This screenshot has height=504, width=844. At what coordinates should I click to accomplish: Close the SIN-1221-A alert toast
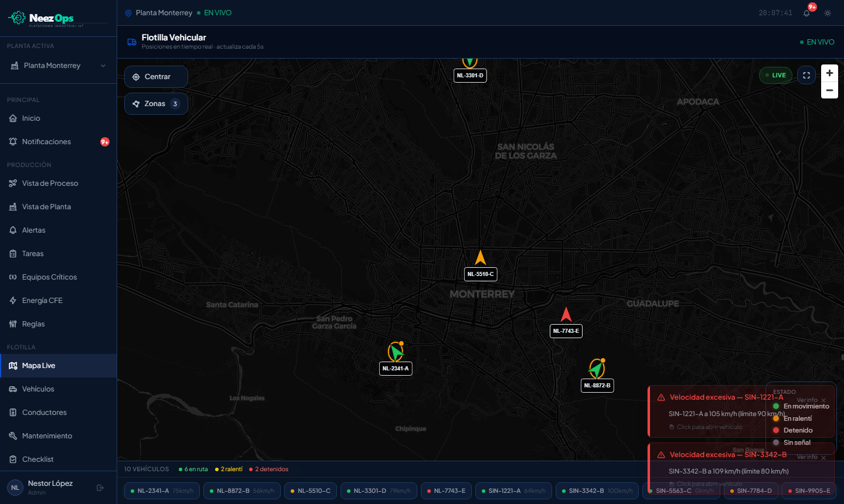823,400
